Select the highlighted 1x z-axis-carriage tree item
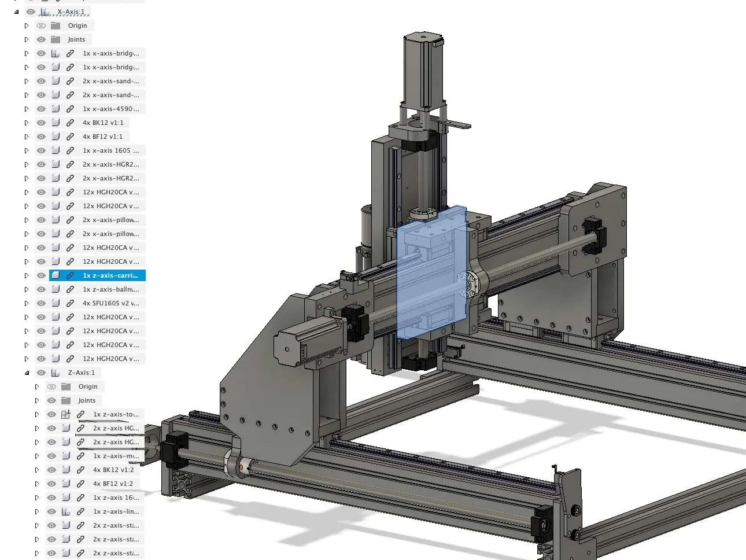Viewport: 746px width, 560px height. pyautogui.click(x=110, y=275)
